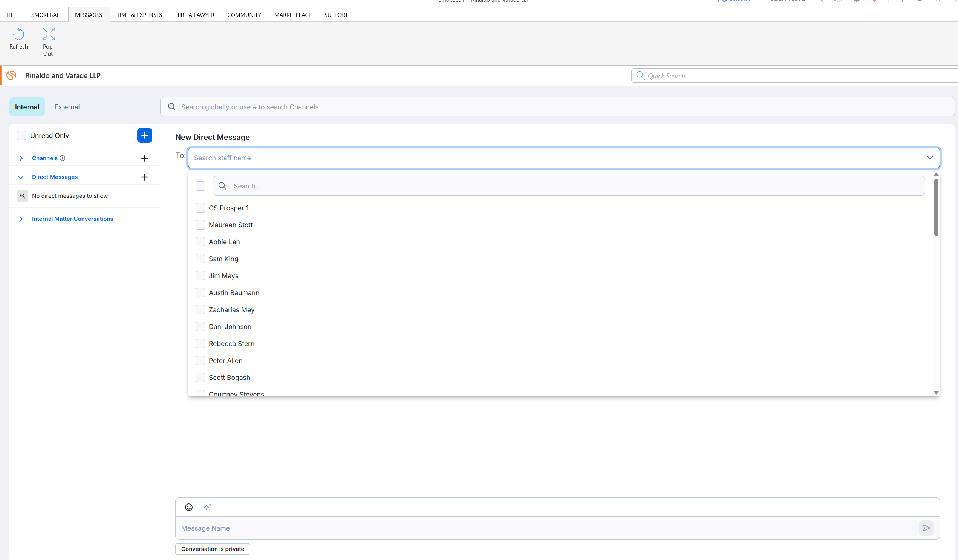
Task: Click the global search magnifier icon
Action: coord(172,107)
